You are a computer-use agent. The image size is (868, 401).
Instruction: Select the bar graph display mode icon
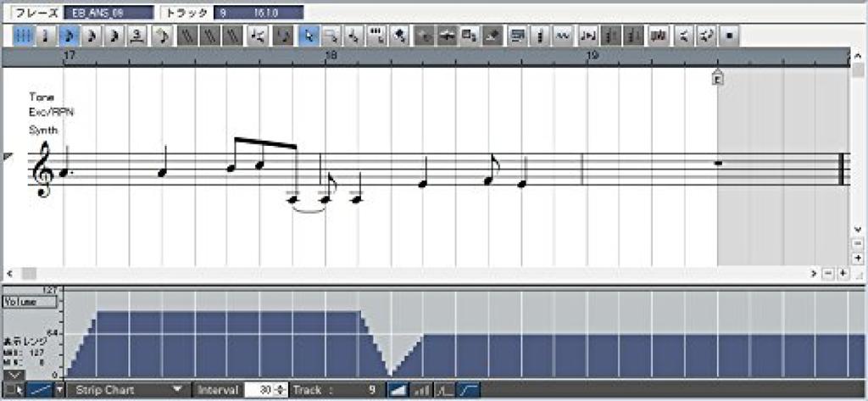421,390
